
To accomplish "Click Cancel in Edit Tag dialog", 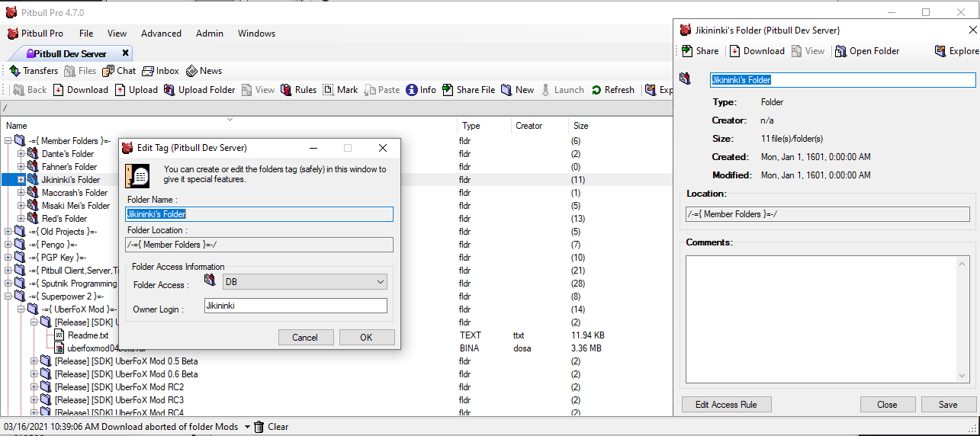I will [305, 338].
